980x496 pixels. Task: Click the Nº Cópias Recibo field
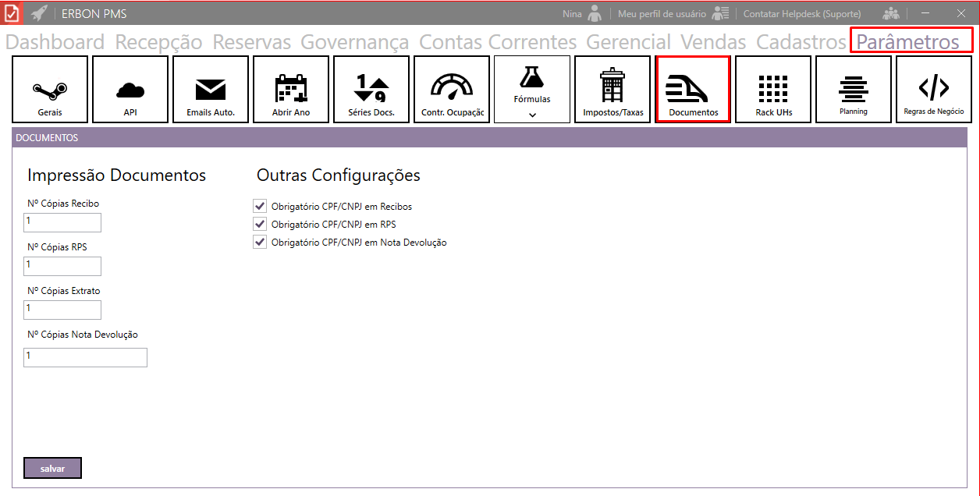pyautogui.click(x=62, y=222)
